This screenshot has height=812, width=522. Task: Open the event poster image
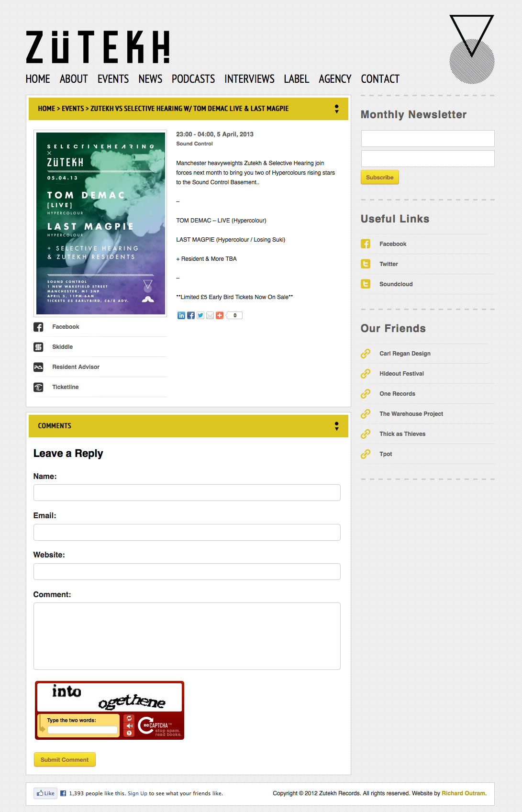point(100,223)
